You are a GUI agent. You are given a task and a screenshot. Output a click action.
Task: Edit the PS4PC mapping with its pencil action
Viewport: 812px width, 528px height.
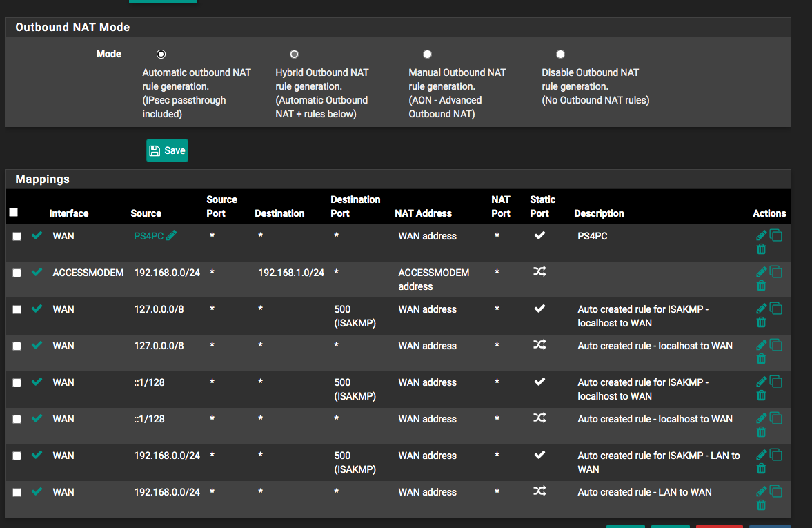(761, 235)
